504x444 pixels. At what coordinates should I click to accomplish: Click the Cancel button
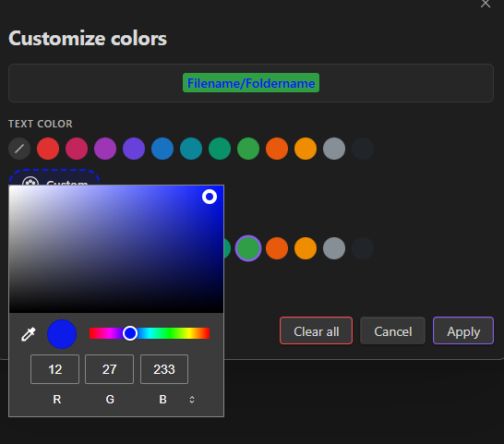[393, 330]
